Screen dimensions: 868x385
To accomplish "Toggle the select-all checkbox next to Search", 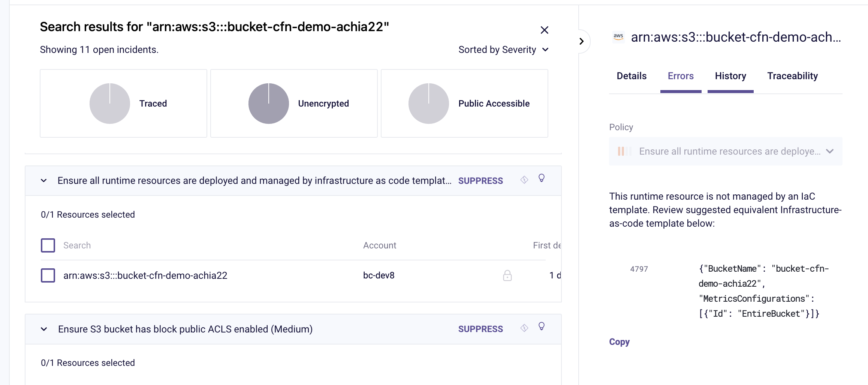I will [x=48, y=245].
